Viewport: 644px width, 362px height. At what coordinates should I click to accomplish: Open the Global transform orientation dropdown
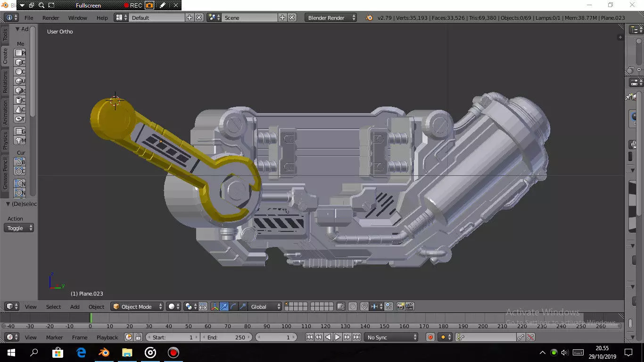point(265,306)
